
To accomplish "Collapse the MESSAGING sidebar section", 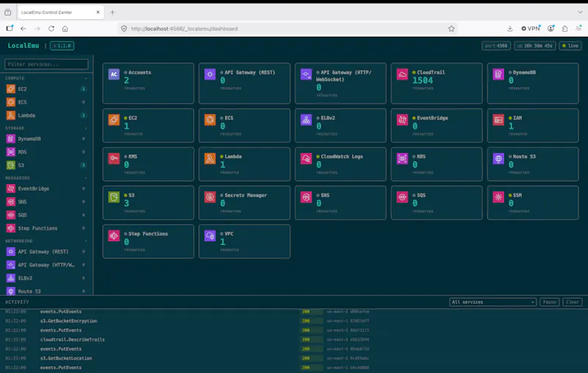I will coord(86,178).
